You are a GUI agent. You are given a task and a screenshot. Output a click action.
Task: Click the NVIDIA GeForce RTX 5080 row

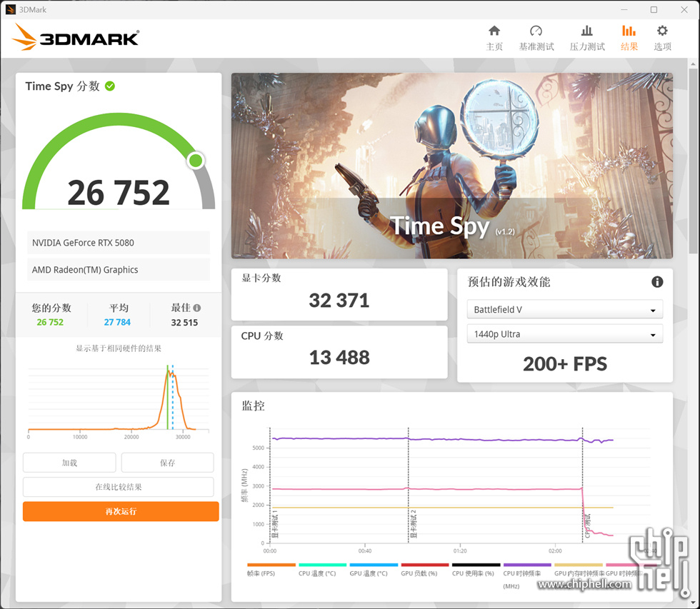119,243
